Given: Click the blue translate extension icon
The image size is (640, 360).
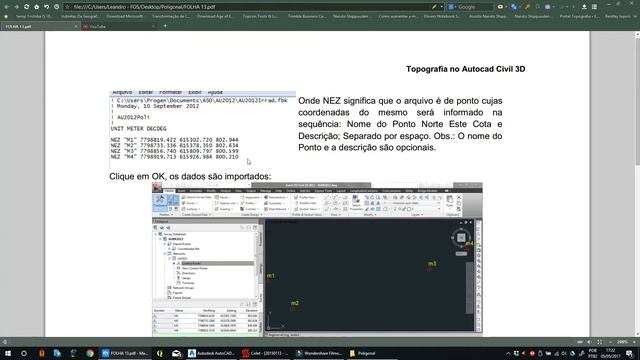Looking at the screenshot, I should click(514, 7).
